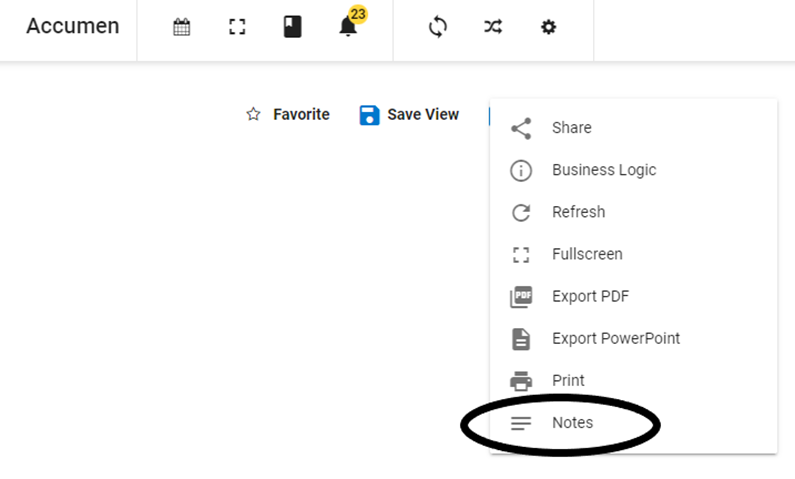Click Print in the menu
The width and height of the screenshot is (795, 479).
pos(568,380)
